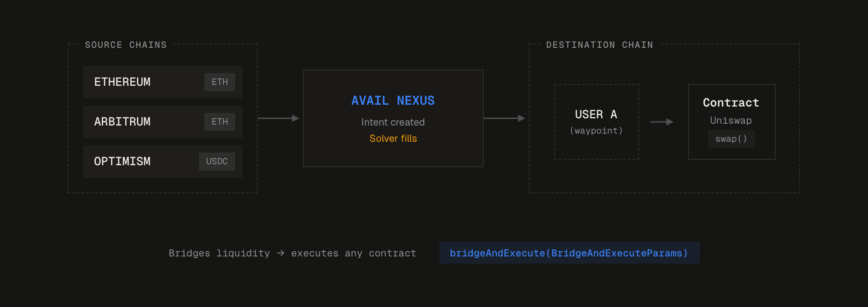Click the SOURCE CHAINS group label

126,45
